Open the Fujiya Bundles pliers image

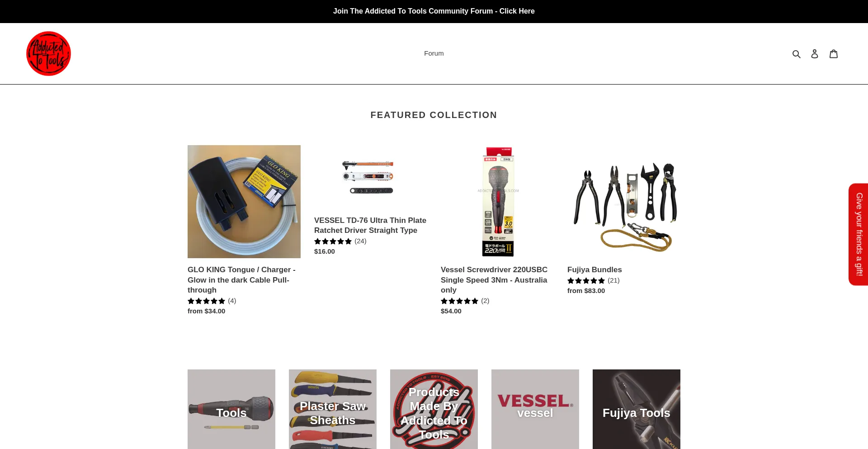tap(623, 202)
